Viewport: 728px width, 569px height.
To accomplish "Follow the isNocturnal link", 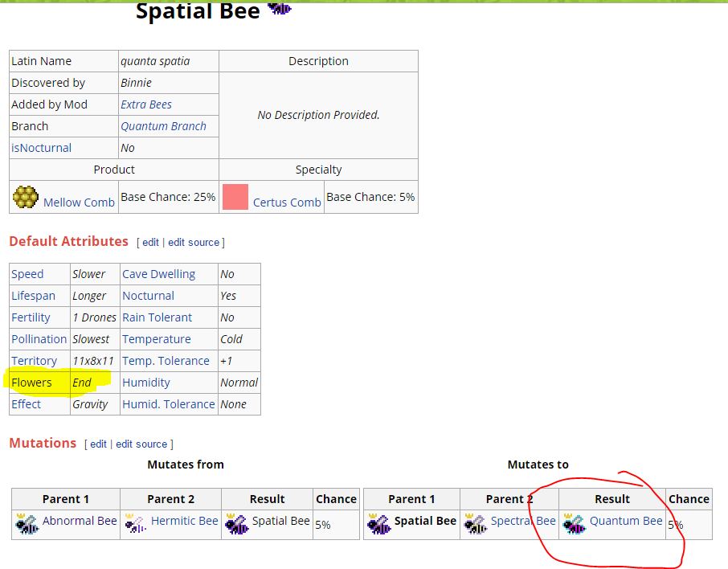I will (x=41, y=148).
